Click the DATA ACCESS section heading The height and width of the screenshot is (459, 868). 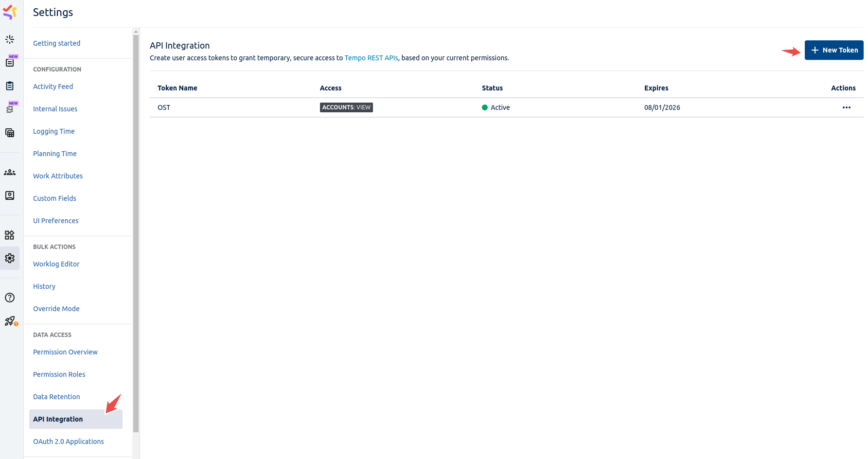pos(52,335)
